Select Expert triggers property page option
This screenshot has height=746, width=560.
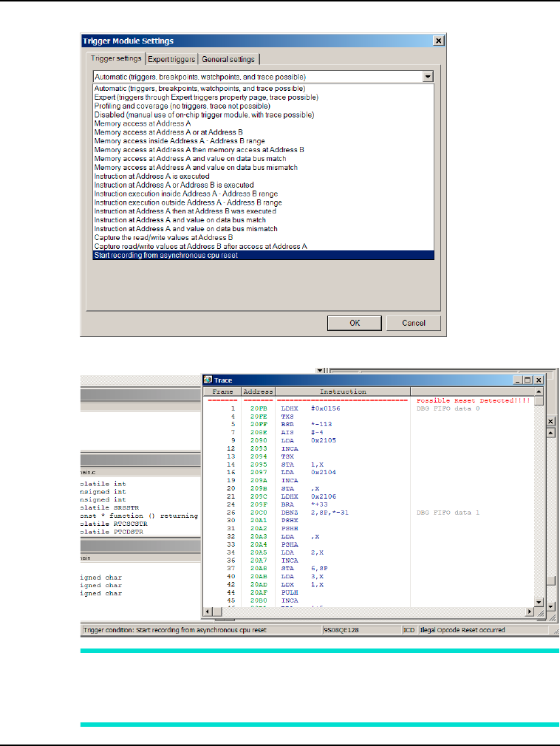(264, 97)
